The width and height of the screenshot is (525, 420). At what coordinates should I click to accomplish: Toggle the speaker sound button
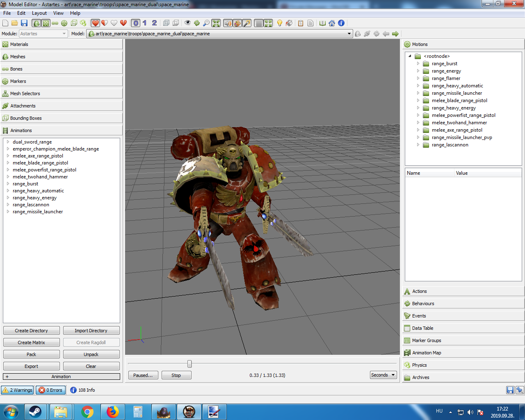coord(228,23)
